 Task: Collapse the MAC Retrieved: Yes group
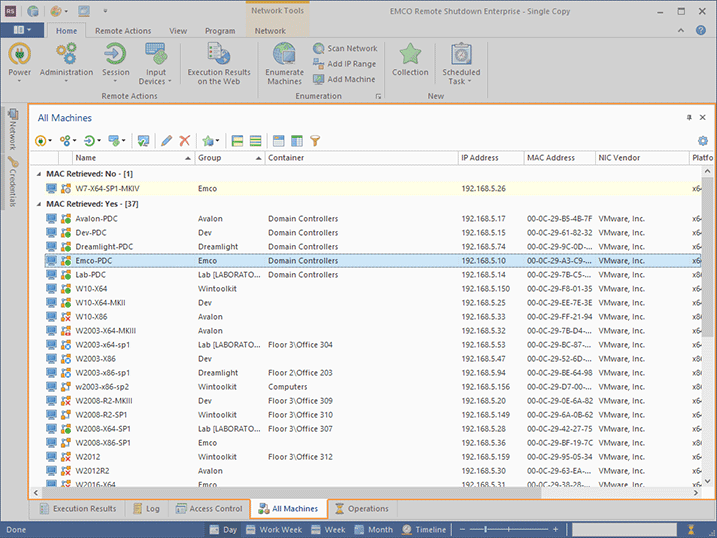click(x=40, y=203)
